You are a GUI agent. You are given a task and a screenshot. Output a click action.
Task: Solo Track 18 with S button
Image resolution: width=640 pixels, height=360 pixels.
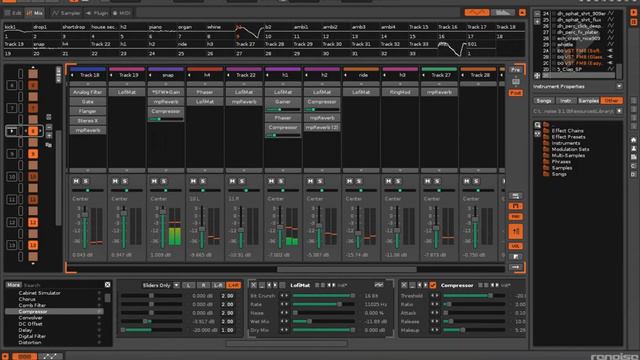pos(86,181)
